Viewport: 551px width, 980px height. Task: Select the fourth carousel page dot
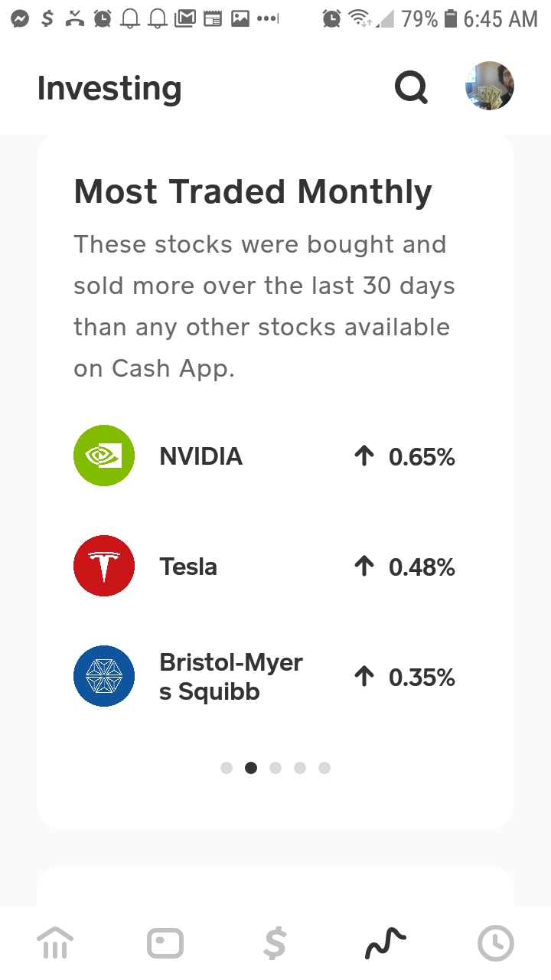point(300,768)
